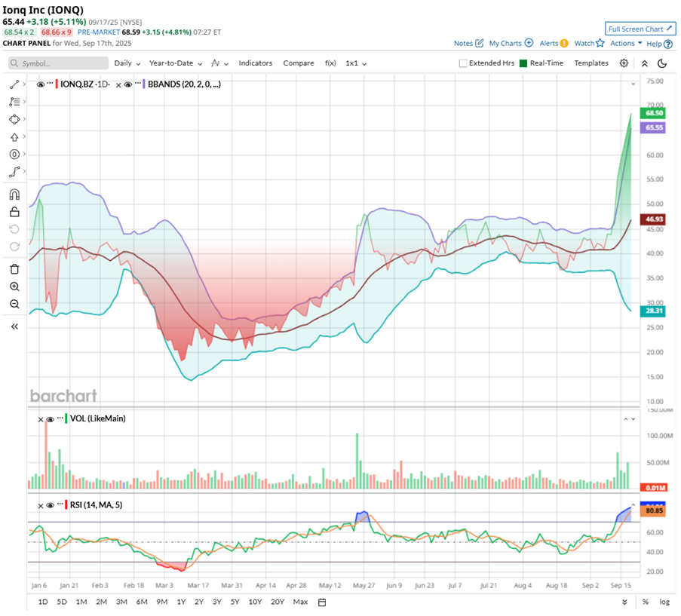Viewport: 681px width, 616px height.
Task: Redo the last chart action
Action: (x=14, y=247)
